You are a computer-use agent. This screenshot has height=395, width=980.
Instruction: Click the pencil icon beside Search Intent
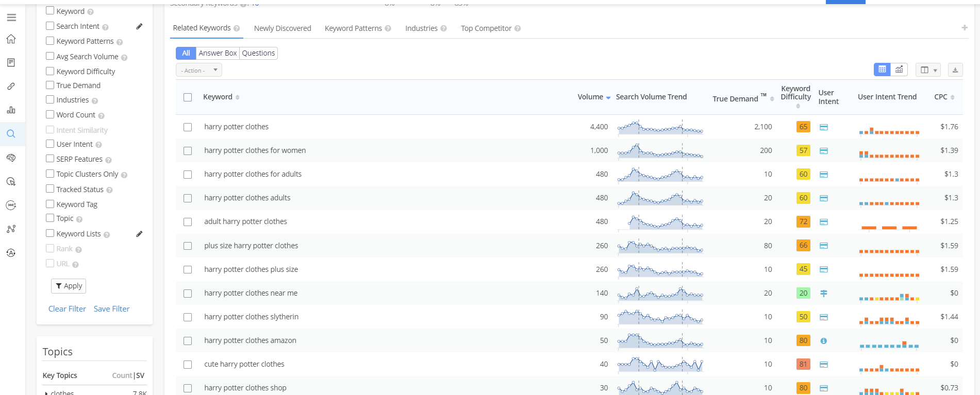139,26
